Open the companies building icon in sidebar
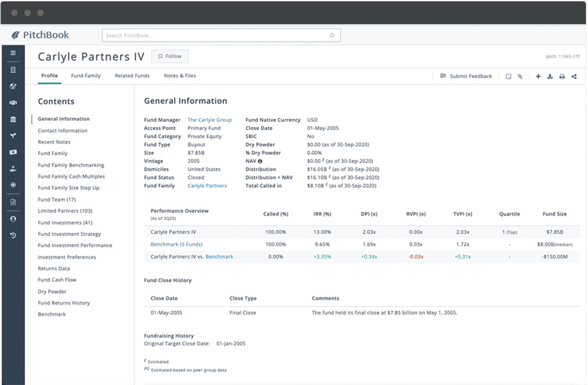The width and height of the screenshot is (588, 385). 13,69
